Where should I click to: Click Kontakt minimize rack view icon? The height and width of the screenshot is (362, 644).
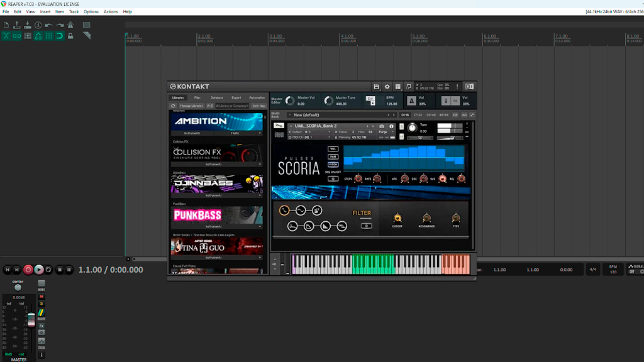pyautogui.click(x=408, y=87)
